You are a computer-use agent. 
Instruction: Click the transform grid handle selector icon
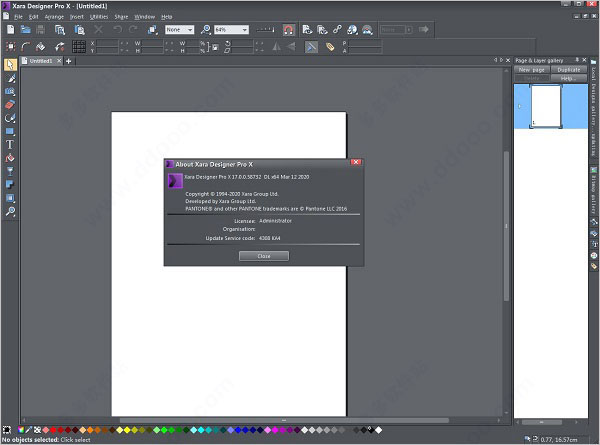[x=79, y=47]
